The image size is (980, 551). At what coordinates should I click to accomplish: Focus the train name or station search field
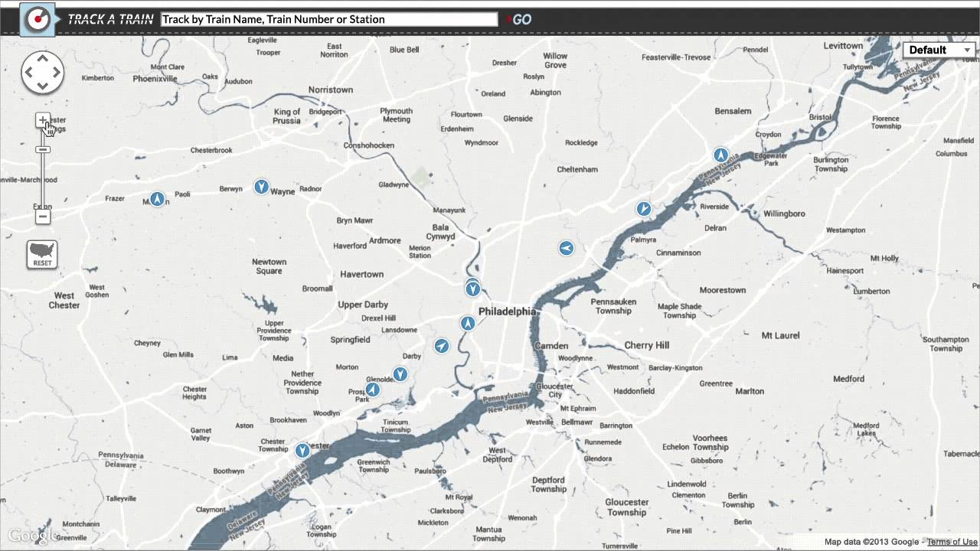click(x=329, y=20)
